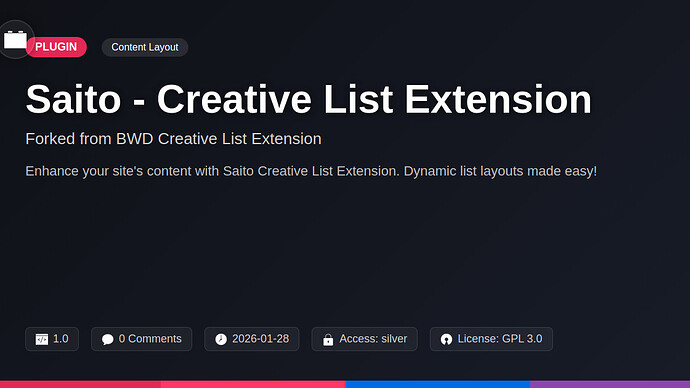Click the plugin briefcase icon

pyautogui.click(x=15, y=40)
